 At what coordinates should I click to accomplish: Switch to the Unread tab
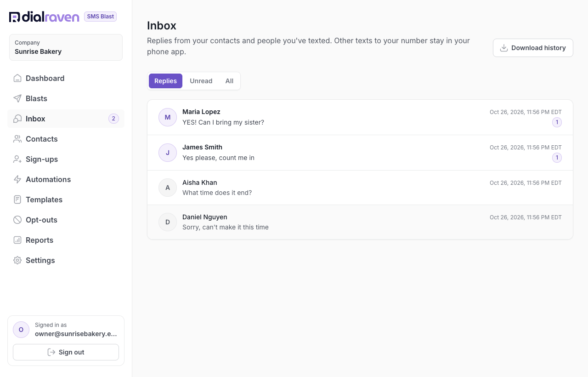(201, 81)
